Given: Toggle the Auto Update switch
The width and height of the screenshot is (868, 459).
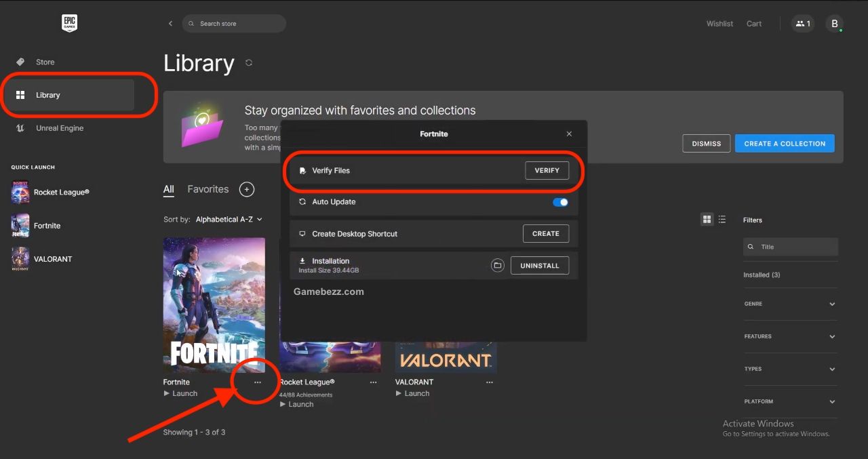Looking at the screenshot, I should pyautogui.click(x=561, y=202).
